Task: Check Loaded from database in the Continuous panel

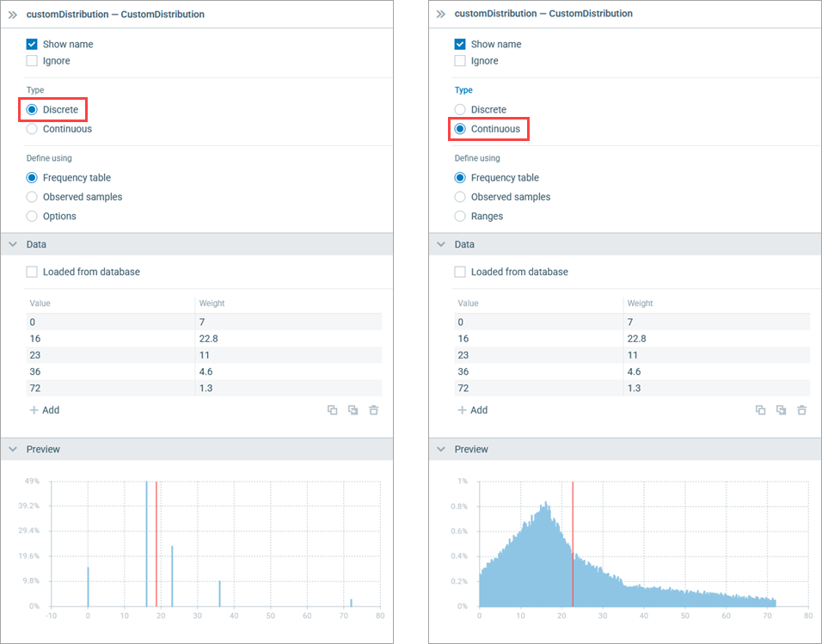Action: click(x=460, y=272)
